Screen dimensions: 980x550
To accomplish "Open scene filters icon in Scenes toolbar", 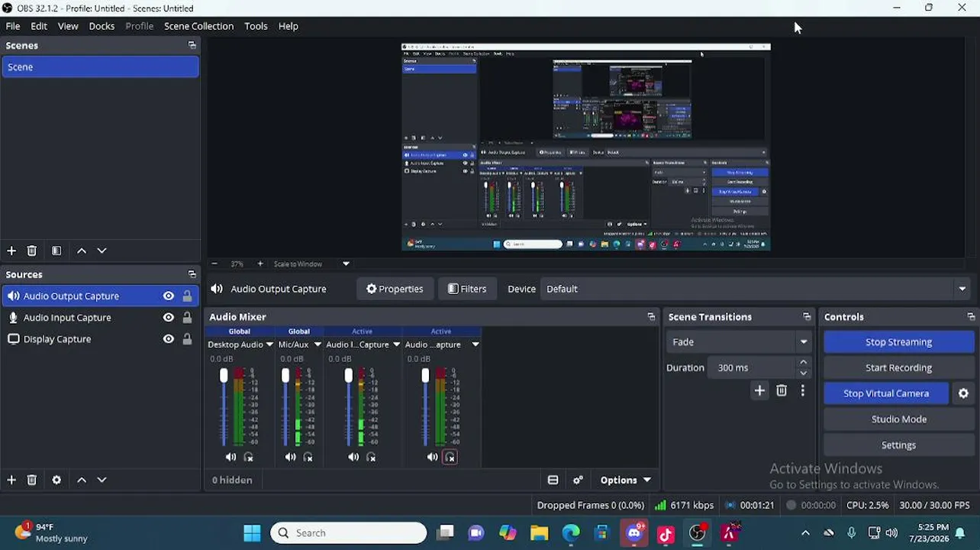I will pyautogui.click(x=56, y=251).
